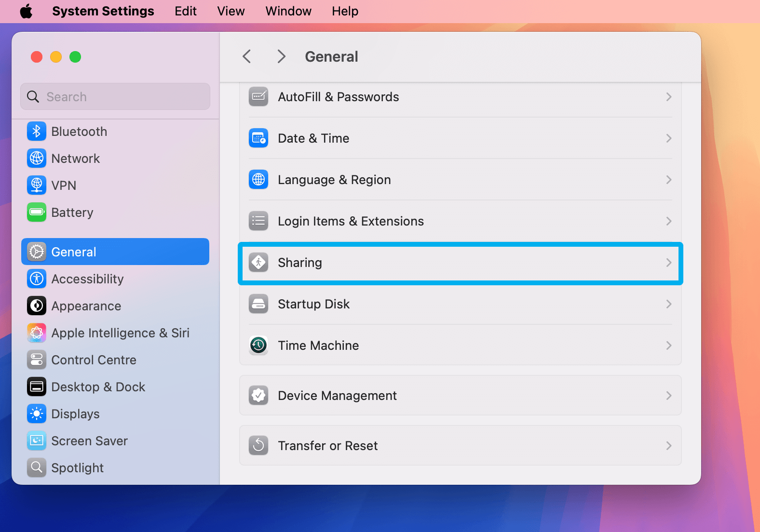Click the General gear icon

coord(37,252)
